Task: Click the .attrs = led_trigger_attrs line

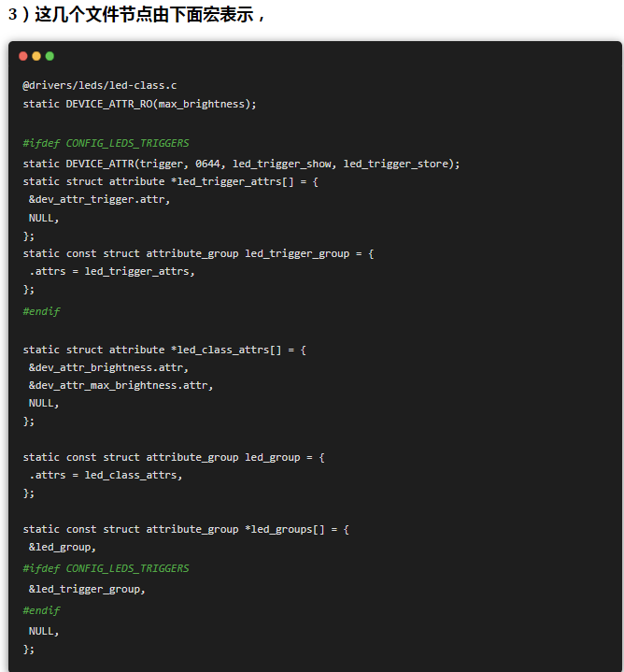Action: click(x=112, y=272)
